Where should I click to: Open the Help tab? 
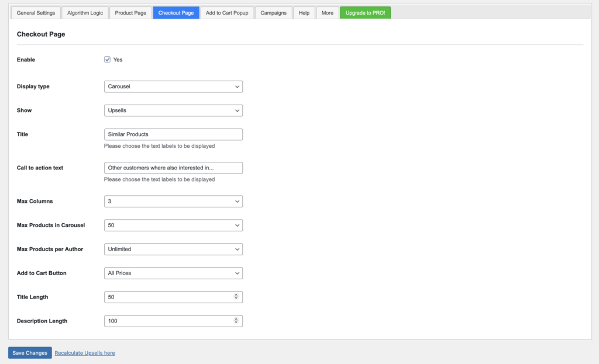click(304, 12)
